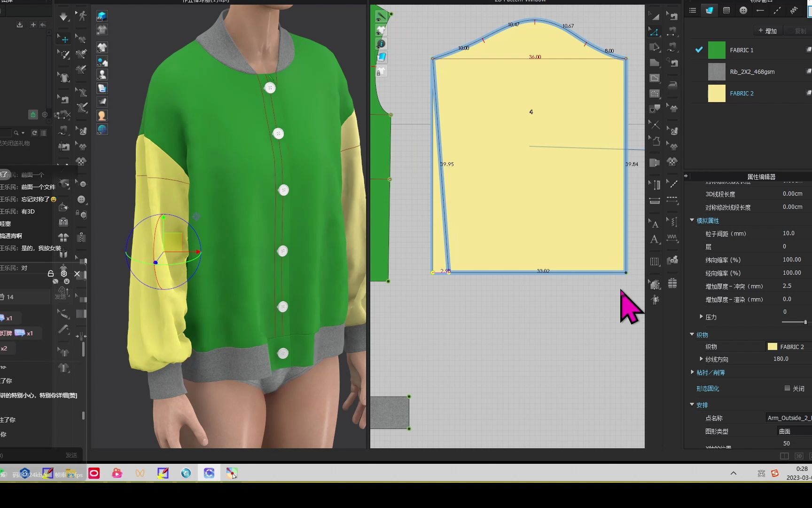
Task: Click the gift box icon in toolbar
Action: point(672,283)
